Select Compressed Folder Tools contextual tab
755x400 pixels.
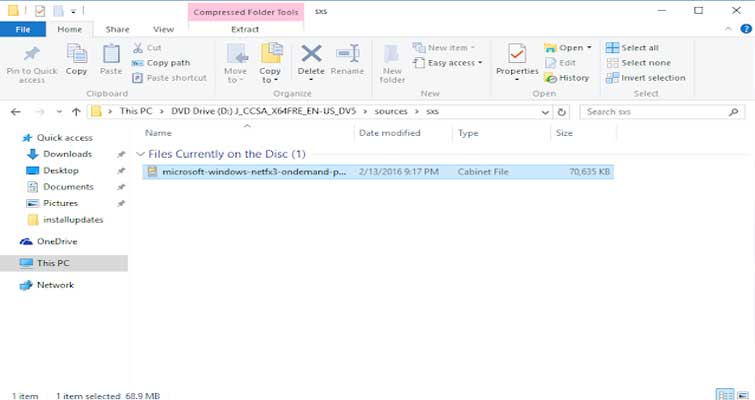pyautogui.click(x=246, y=12)
